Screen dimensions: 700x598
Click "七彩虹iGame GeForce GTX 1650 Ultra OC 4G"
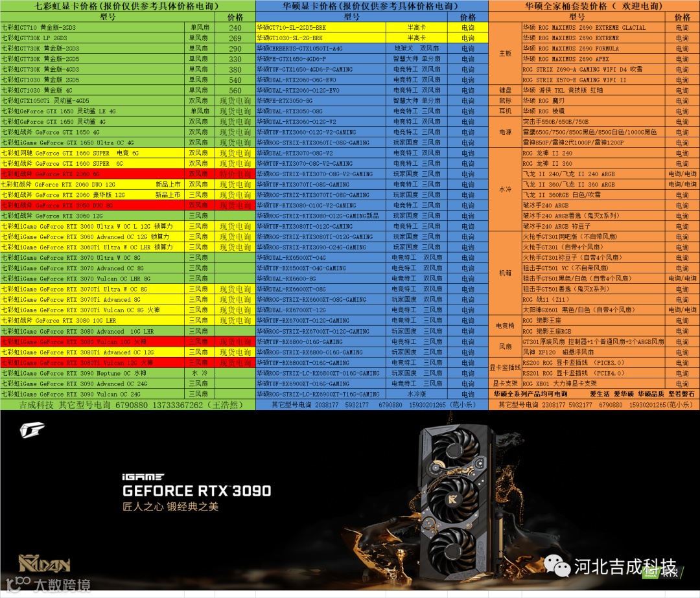pyautogui.click(x=93, y=143)
